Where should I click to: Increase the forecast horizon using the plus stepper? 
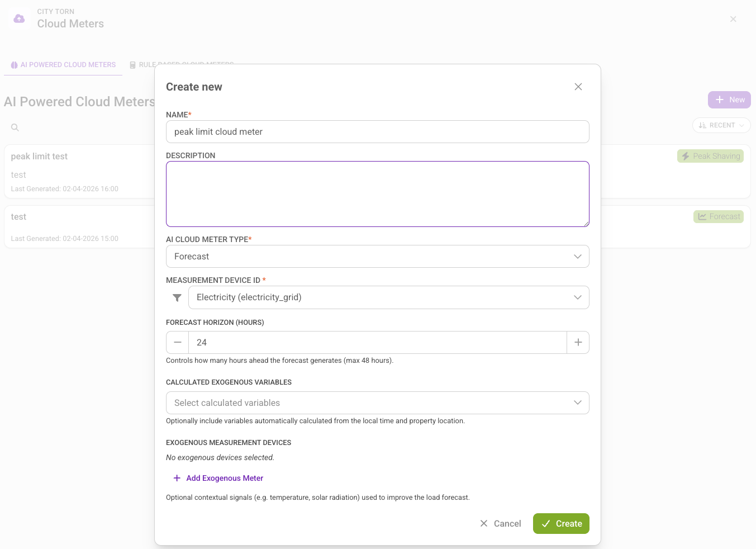point(578,342)
